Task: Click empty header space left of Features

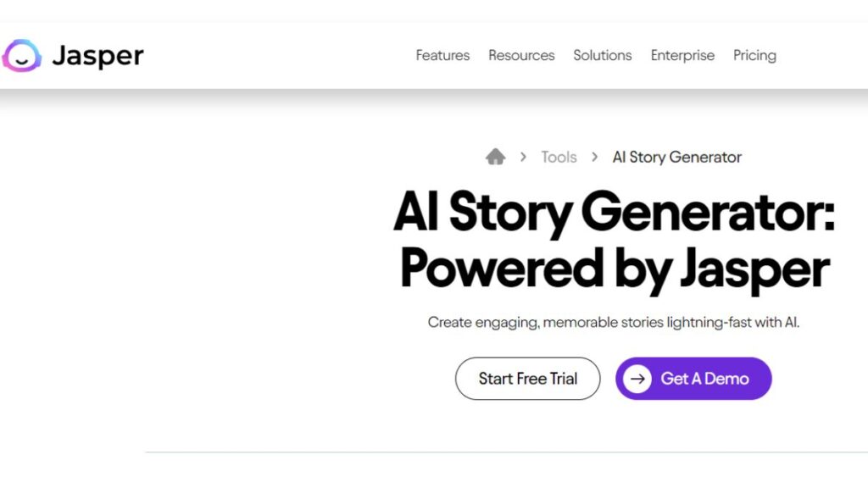Action: pos(280,56)
